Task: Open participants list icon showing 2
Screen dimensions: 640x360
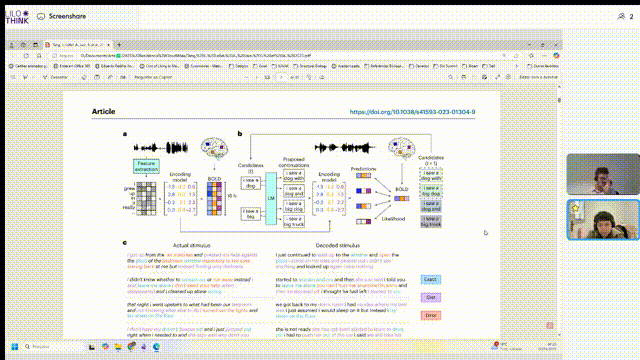Action: click(x=625, y=16)
